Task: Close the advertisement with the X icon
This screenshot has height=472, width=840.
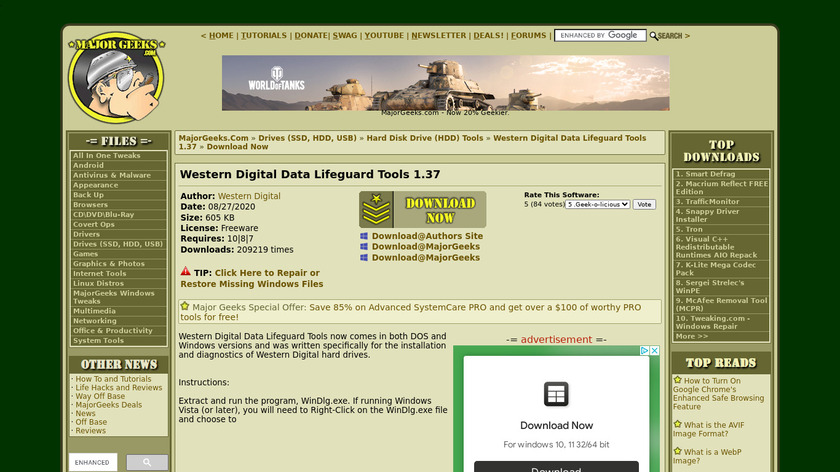Action: (654, 350)
